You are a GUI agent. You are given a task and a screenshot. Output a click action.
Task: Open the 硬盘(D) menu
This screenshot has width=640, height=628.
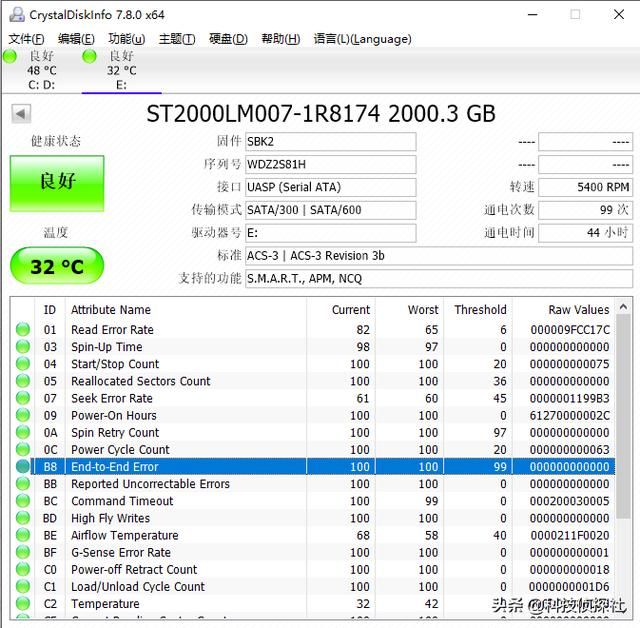click(228, 39)
